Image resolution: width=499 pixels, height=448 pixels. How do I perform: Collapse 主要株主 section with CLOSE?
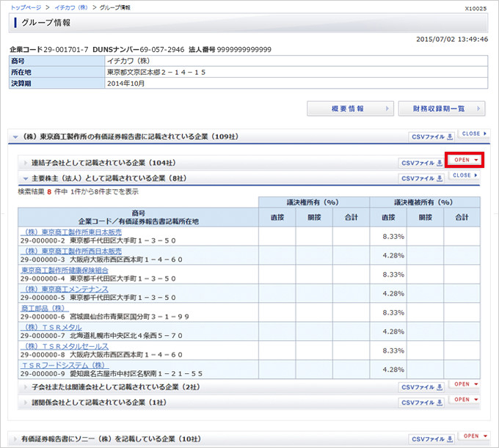tap(465, 175)
